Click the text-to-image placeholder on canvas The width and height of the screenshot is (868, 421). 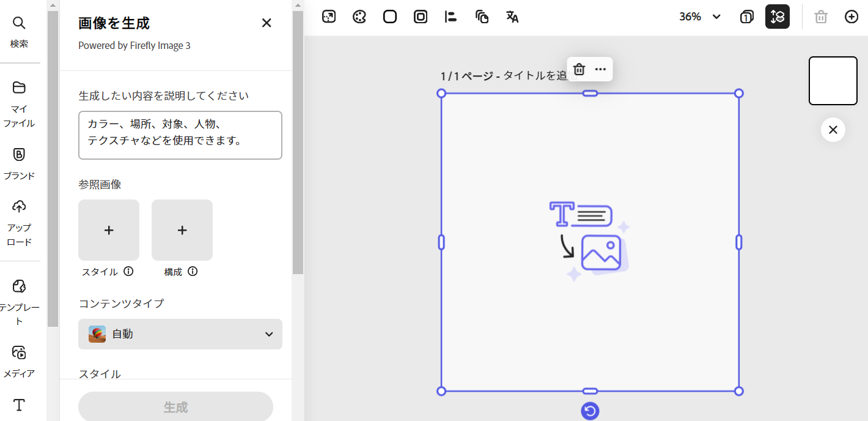[x=590, y=242]
